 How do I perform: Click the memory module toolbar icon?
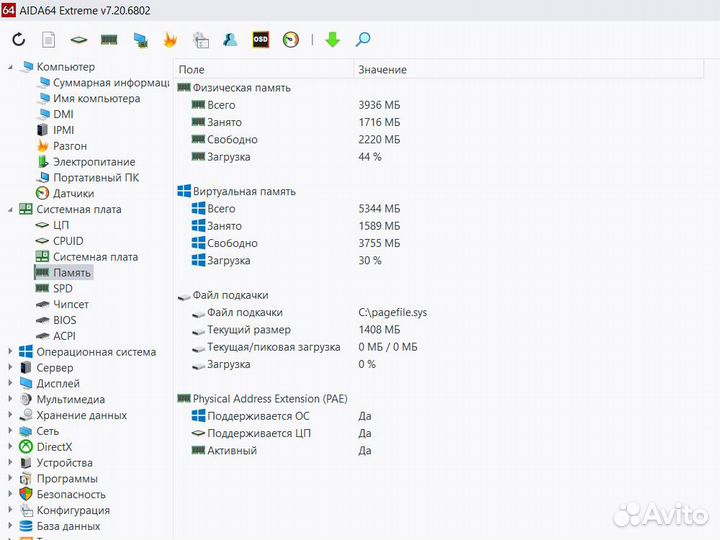pos(109,40)
